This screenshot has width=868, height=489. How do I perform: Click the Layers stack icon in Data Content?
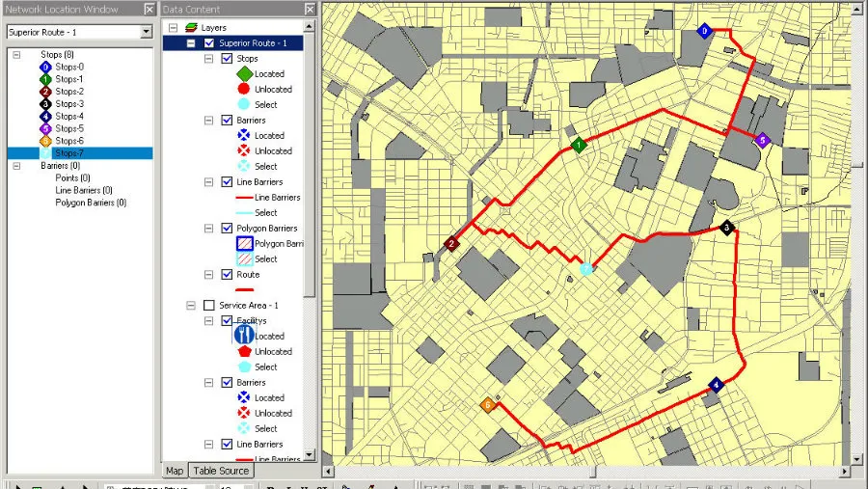click(x=191, y=28)
